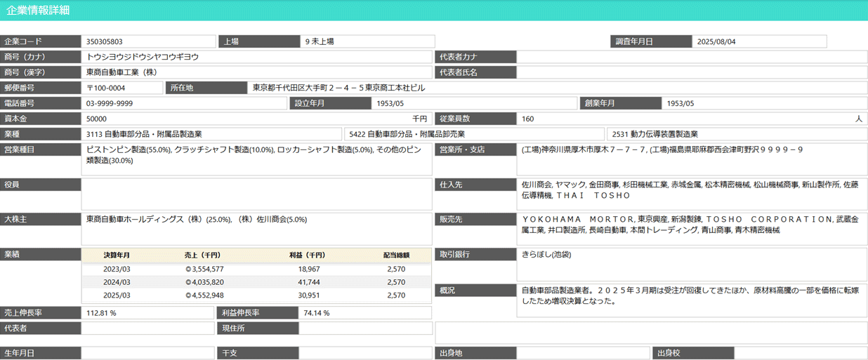The height and width of the screenshot is (360, 868).
Task: Click the 大株主 shareholders text area
Action: 257,229
